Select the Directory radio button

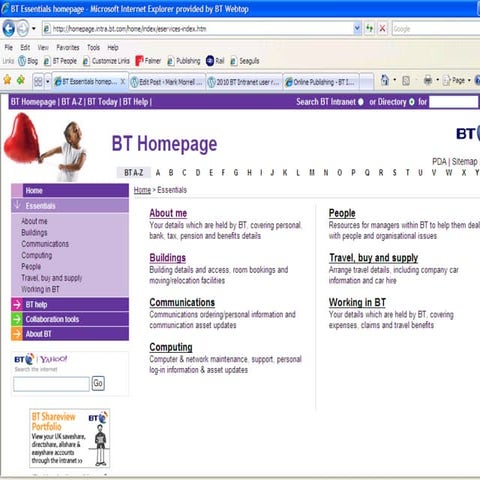click(412, 102)
